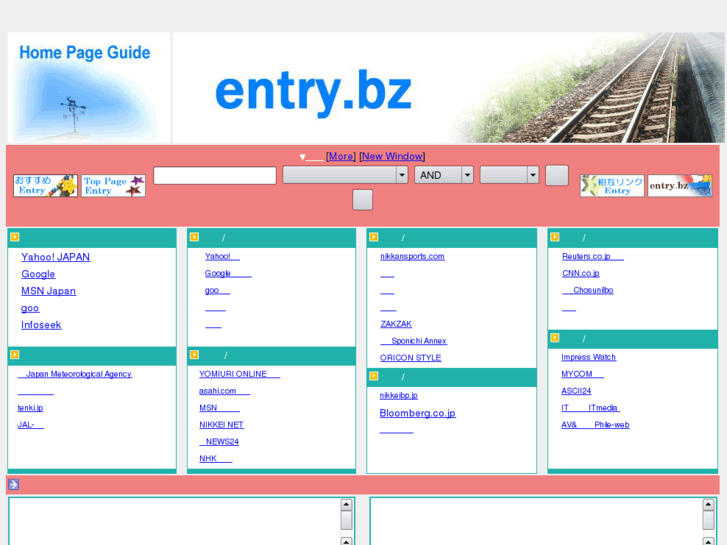Open ASCII24 link
This screenshot has height=545, width=727.
[x=576, y=391]
